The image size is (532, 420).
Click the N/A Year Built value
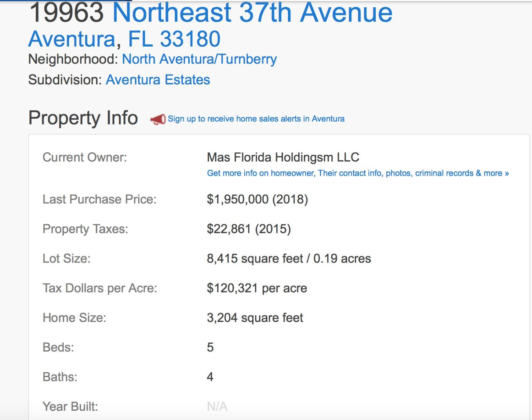tap(217, 406)
